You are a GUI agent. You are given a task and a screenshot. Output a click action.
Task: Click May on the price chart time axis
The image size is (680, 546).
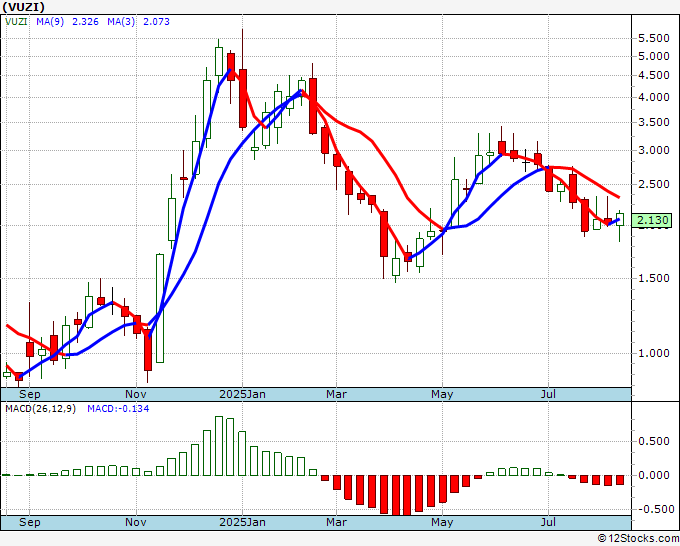point(442,394)
